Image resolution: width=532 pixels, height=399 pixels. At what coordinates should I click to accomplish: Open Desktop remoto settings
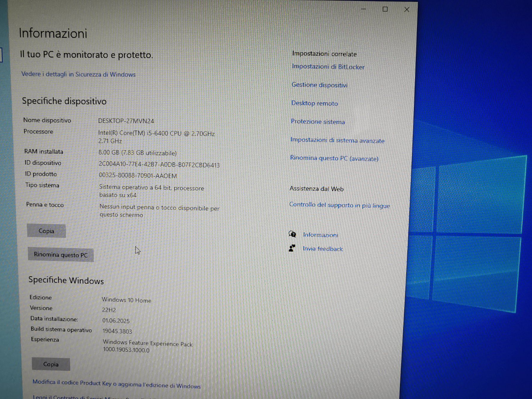pyautogui.click(x=314, y=103)
